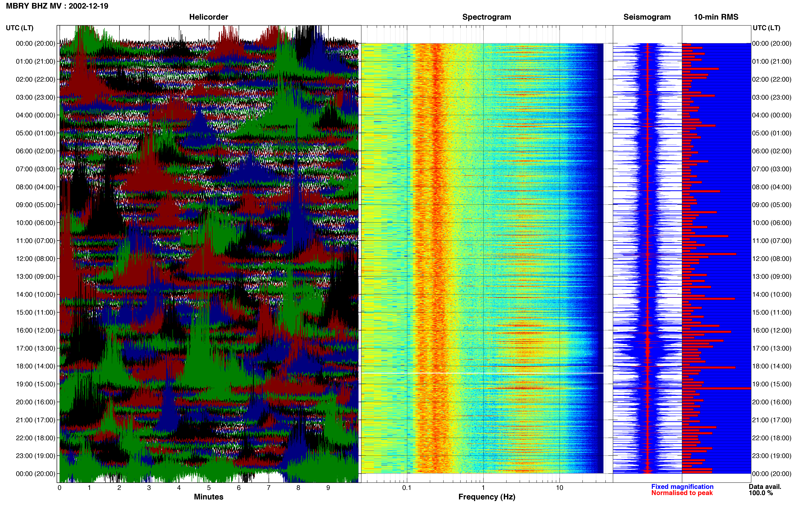This screenshot has height=508, width=812.
Task: Click the right '17:00 (13:00)' time label
Action: pyautogui.click(x=772, y=348)
